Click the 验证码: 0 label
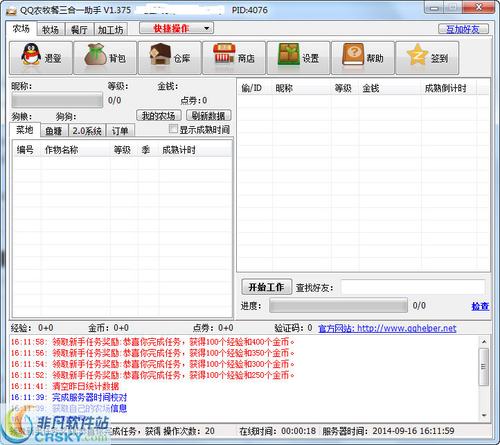 pos(293,328)
